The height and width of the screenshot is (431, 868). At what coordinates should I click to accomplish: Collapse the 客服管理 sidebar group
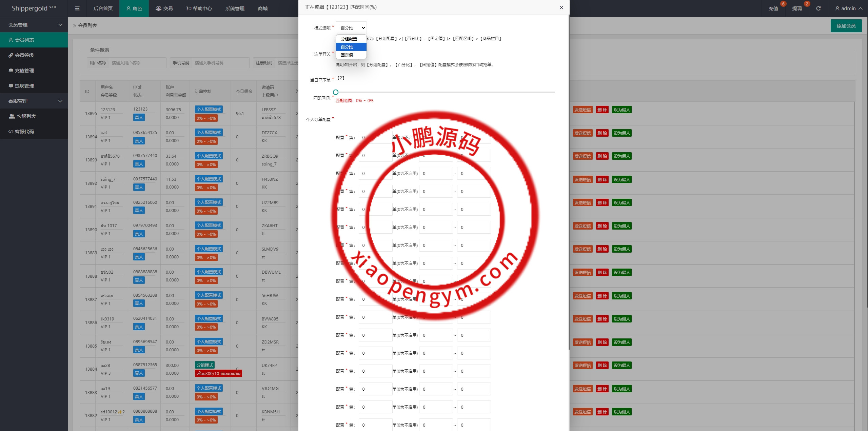click(x=34, y=101)
